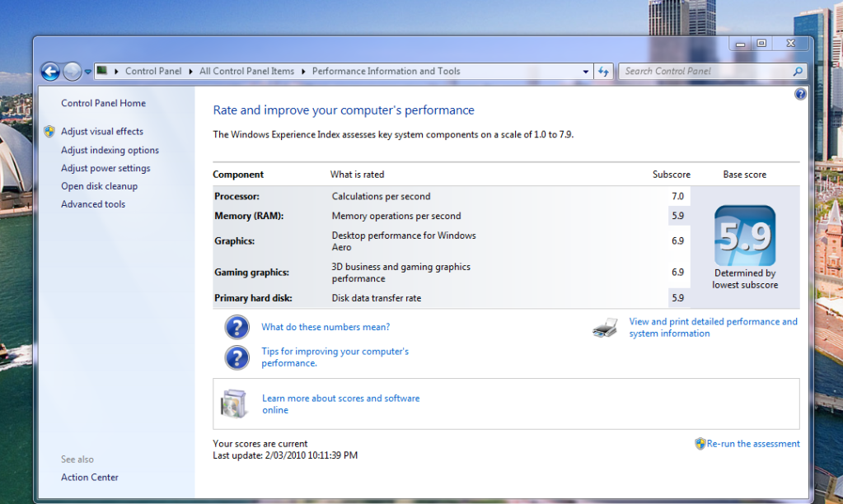
Task: Select Performance Information and Tools breadcrumb
Action: pos(386,71)
